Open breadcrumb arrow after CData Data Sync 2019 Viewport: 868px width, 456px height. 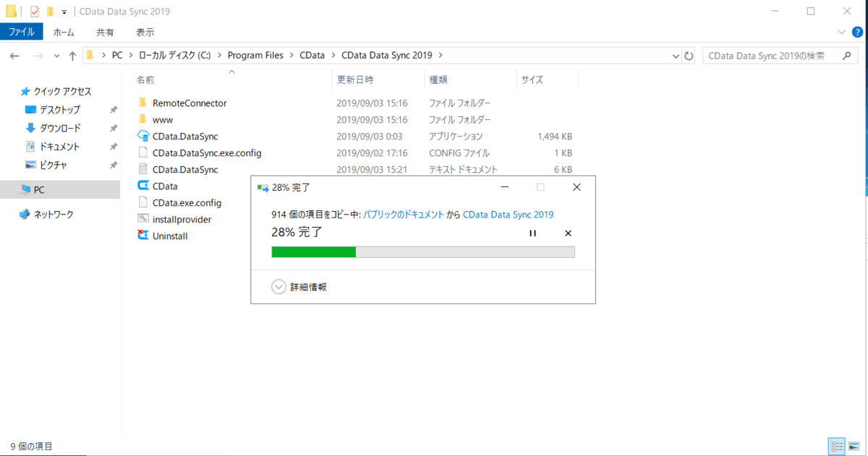tap(441, 56)
